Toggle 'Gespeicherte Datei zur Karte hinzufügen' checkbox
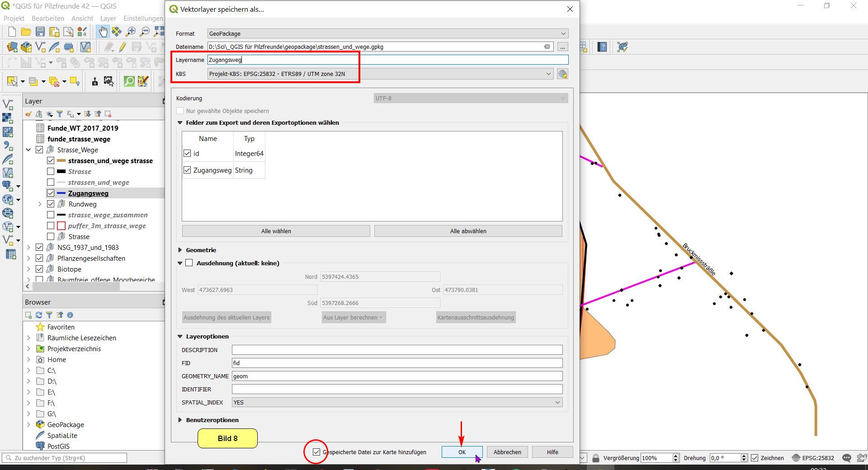 316,452
